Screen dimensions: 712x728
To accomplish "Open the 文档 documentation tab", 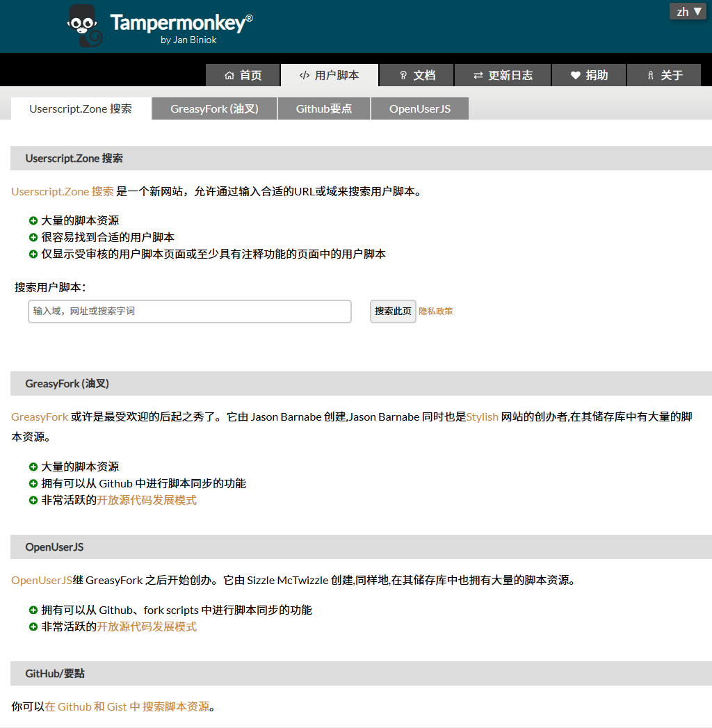I will coord(416,75).
